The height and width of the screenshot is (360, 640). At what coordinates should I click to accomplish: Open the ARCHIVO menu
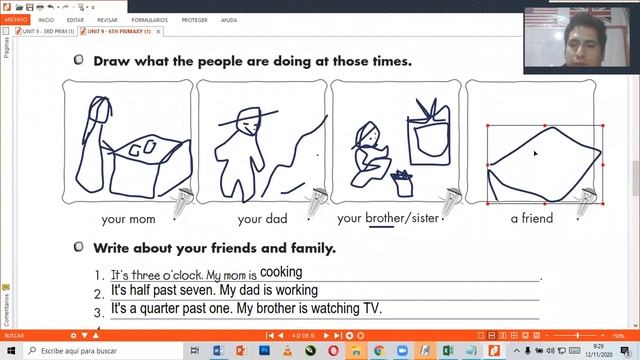pos(16,20)
